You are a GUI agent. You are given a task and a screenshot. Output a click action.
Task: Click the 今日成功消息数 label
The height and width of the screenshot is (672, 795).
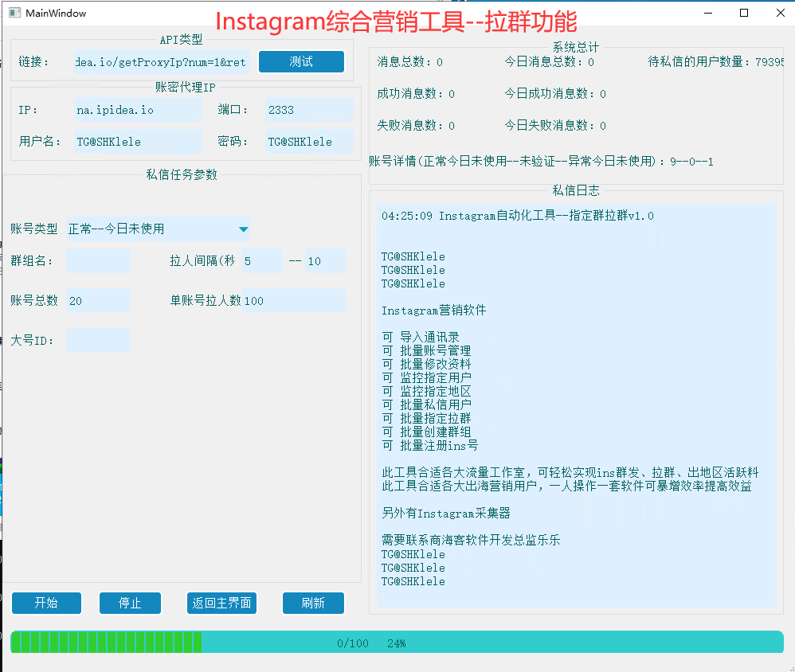coord(555,94)
